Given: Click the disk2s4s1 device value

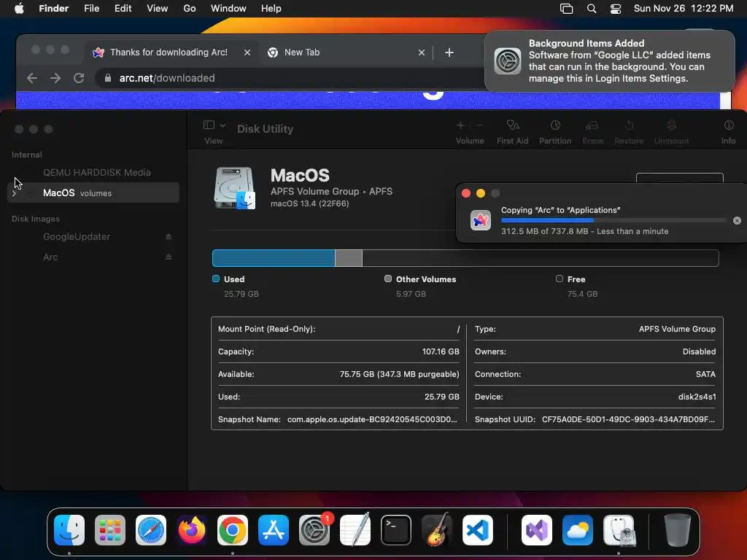Looking at the screenshot, I should tap(697, 397).
